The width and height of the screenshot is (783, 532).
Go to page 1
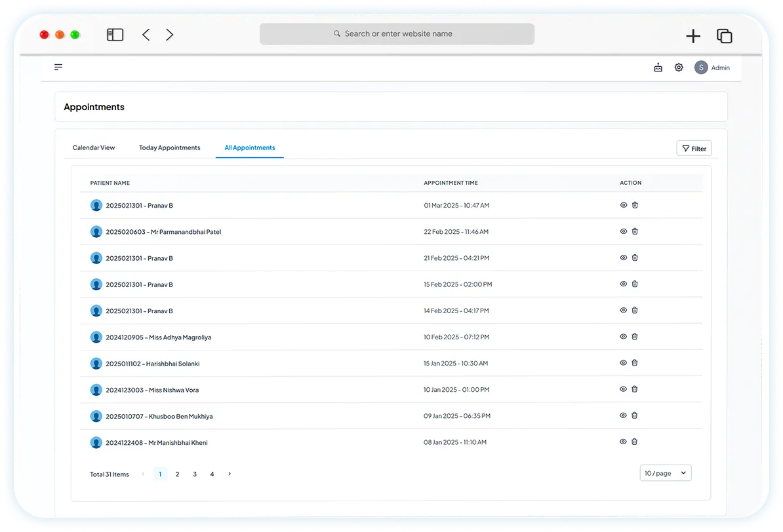click(160, 474)
